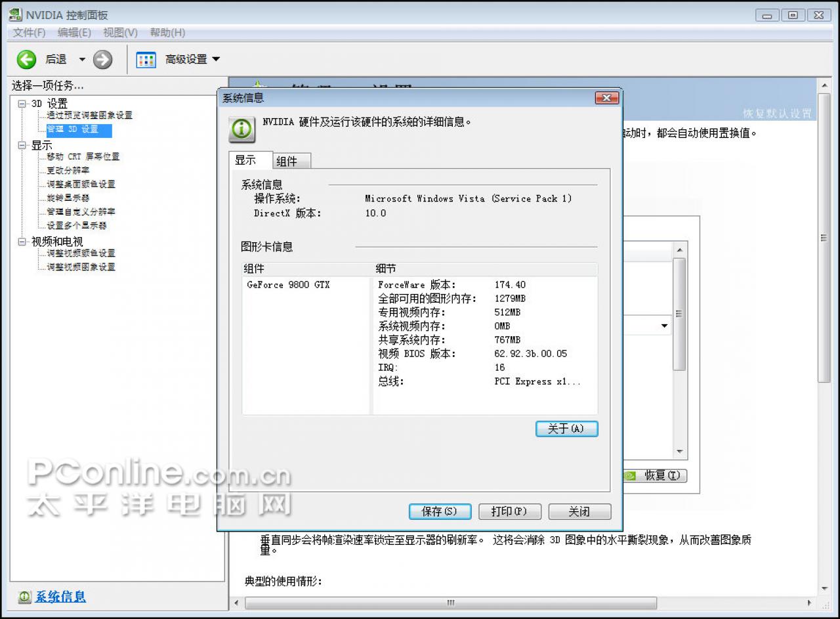Switch to the 组件 tab

pos(287,161)
